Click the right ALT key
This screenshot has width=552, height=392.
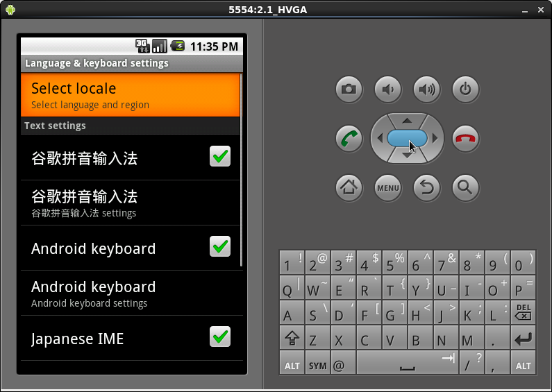(523, 362)
